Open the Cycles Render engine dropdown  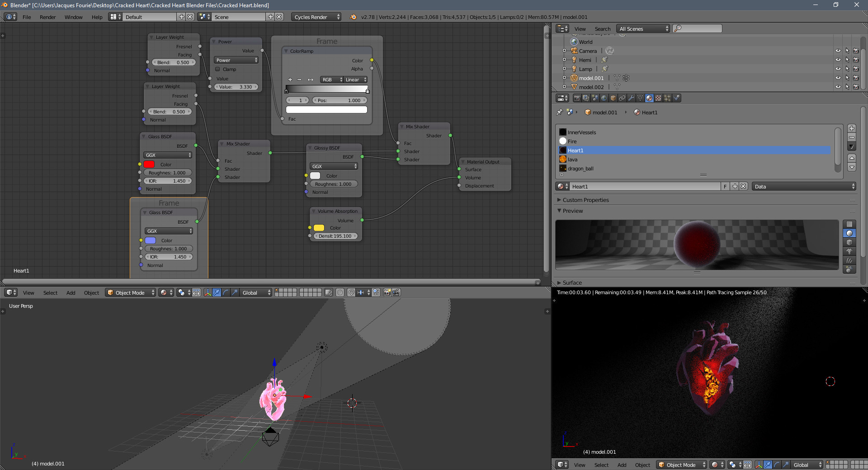point(316,17)
